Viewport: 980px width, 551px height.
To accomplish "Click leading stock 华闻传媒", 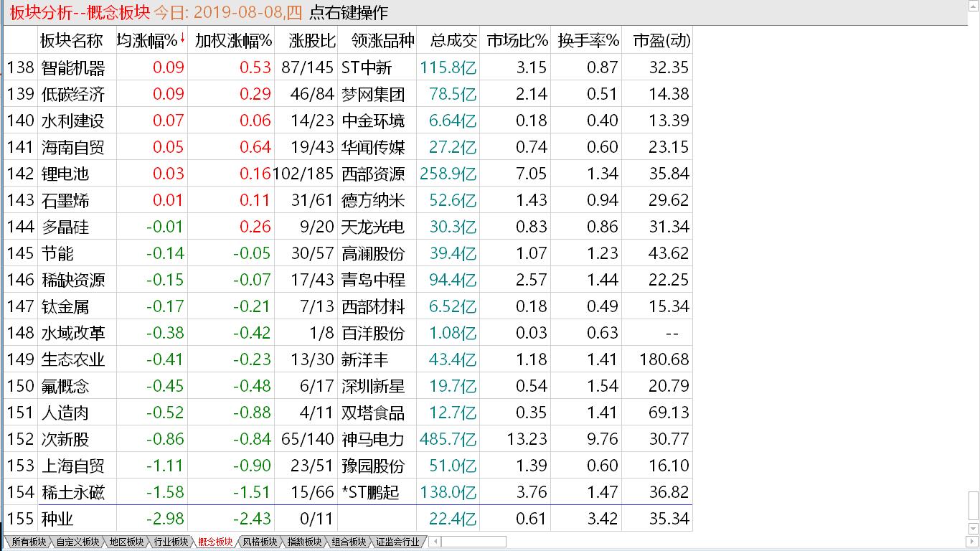I will pyautogui.click(x=373, y=147).
